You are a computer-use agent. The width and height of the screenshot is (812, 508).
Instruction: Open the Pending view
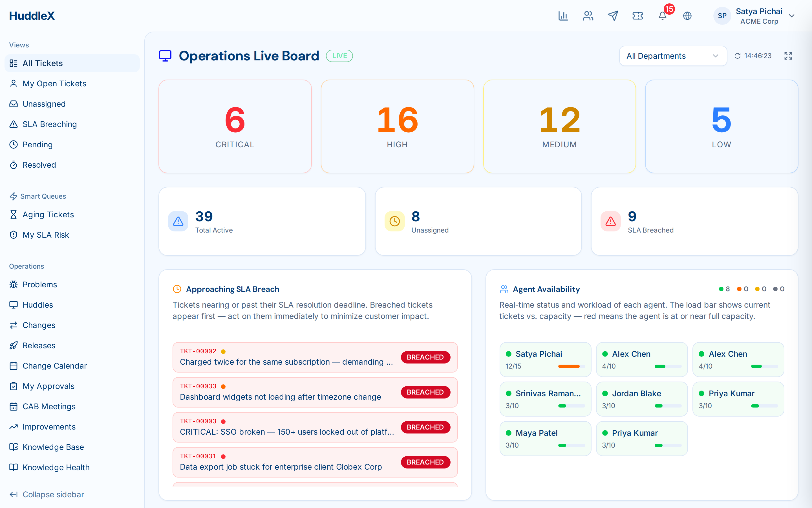(72, 144)
